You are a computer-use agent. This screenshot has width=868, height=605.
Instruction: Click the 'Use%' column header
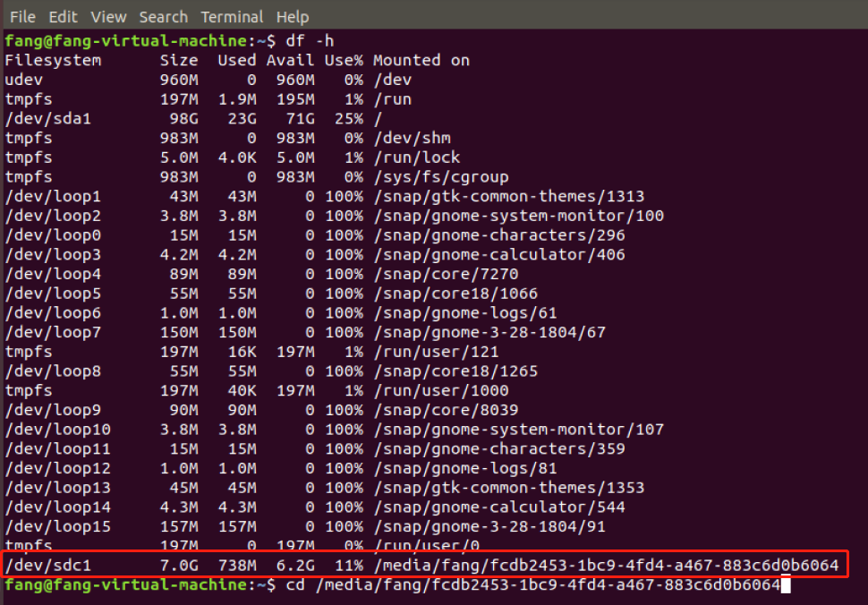pyautogui.click(x=344, y=60)
